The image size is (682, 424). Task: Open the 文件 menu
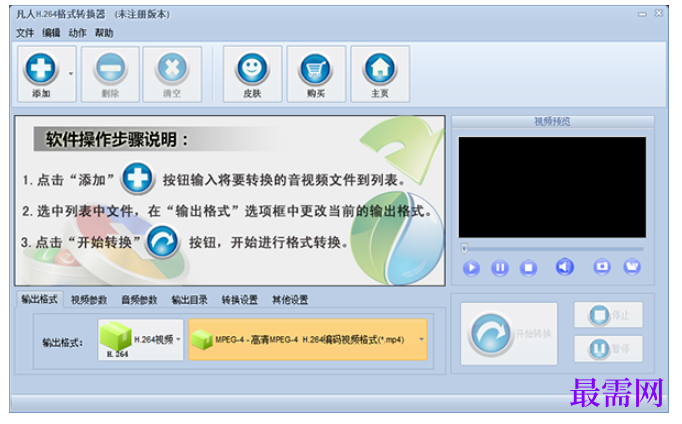click(x=25, y=33)
